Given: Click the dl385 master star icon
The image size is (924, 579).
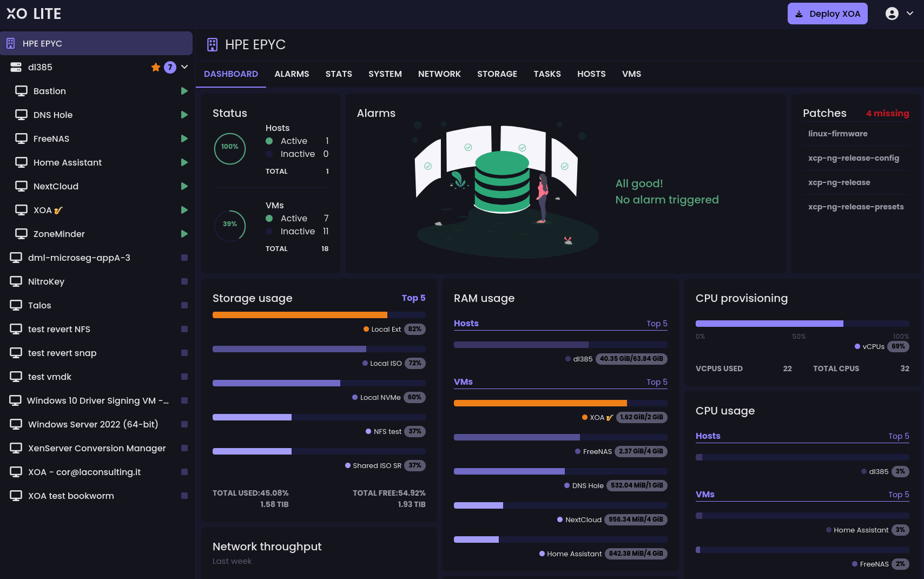Looking at the screenshot, I should [x=156, y=67].
